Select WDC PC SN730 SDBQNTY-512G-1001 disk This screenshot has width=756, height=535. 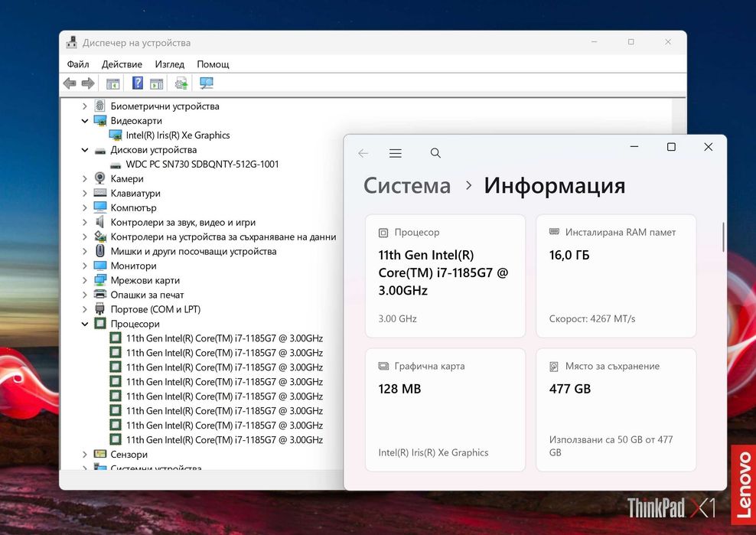click(202, 164)
